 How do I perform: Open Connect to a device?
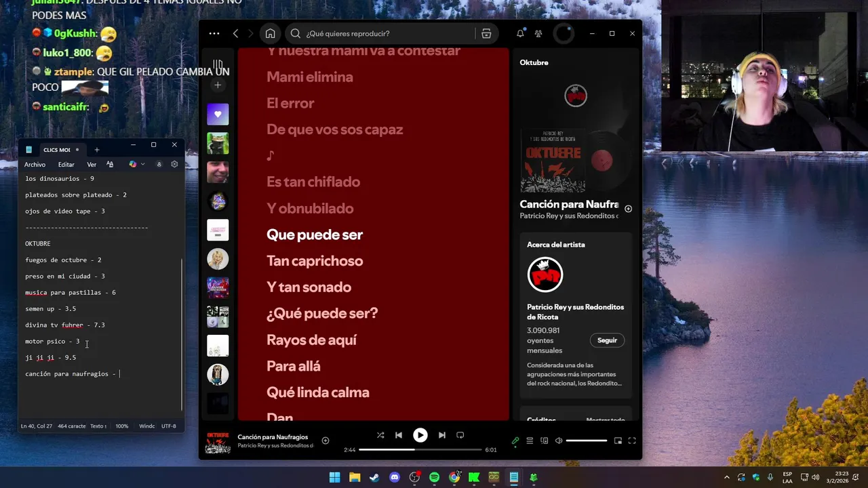545,441
